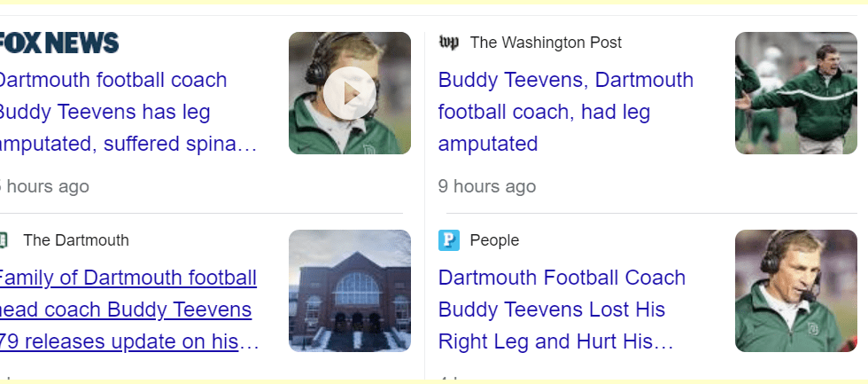
Task: Click "The Washington Post" source name
Action: click(546, 43)
